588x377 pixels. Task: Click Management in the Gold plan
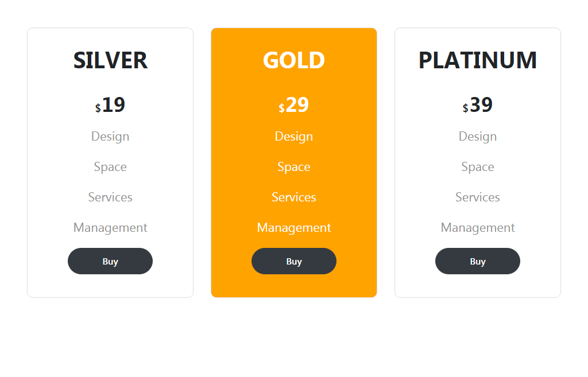point(294,227)
